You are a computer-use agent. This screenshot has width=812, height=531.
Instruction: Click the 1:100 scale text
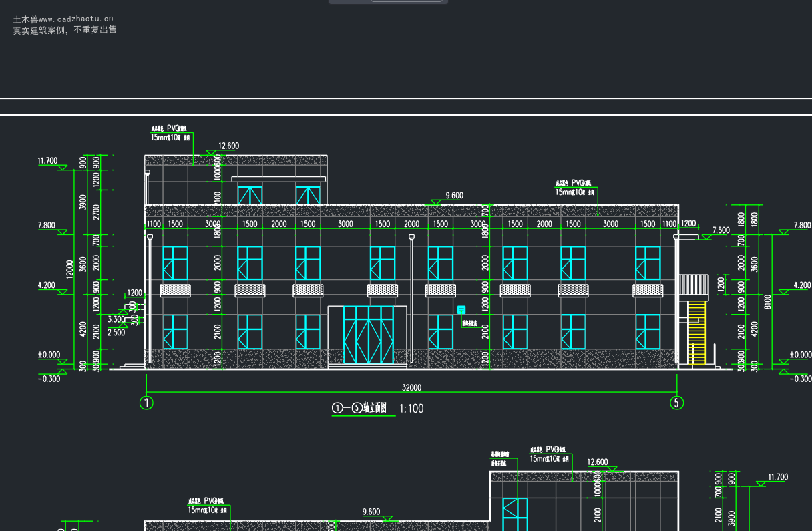point(411,409)
